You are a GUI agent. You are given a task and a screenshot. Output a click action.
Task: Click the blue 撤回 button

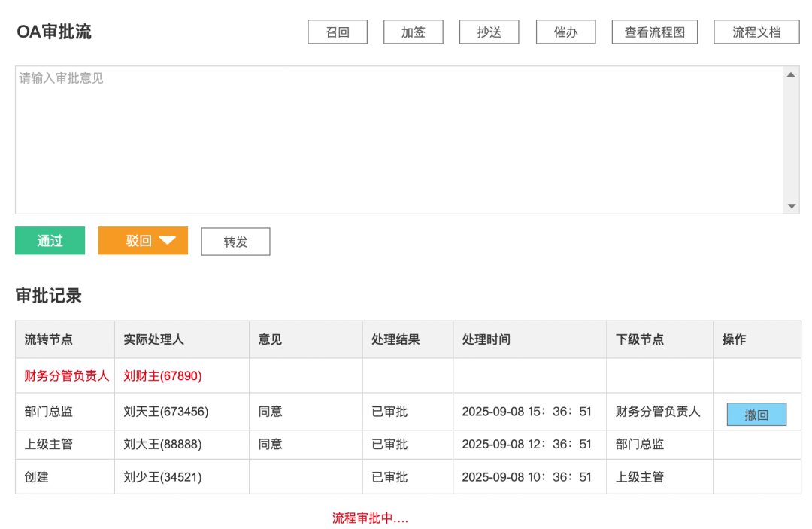coord(756,415)
